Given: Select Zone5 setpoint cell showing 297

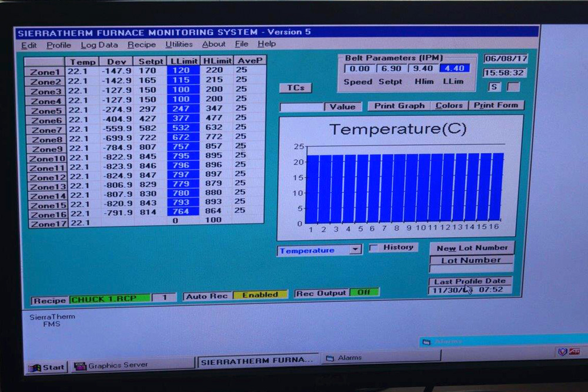Looking at the screenshot, I should pyautogui.click(x=149, y=109).
